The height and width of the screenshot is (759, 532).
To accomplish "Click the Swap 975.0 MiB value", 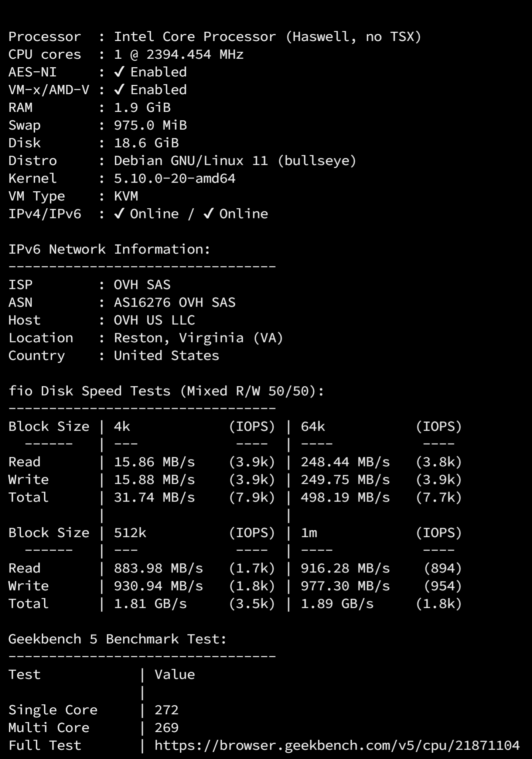I will 150,125.
